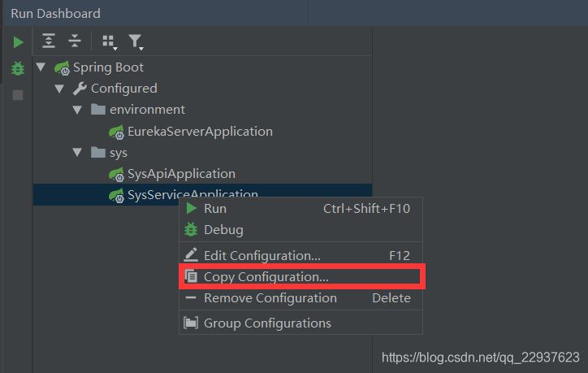The width and height of the screenshot is (588, 373).
Task: Collapse the Configured node arrow
Action: coord(59,89)
